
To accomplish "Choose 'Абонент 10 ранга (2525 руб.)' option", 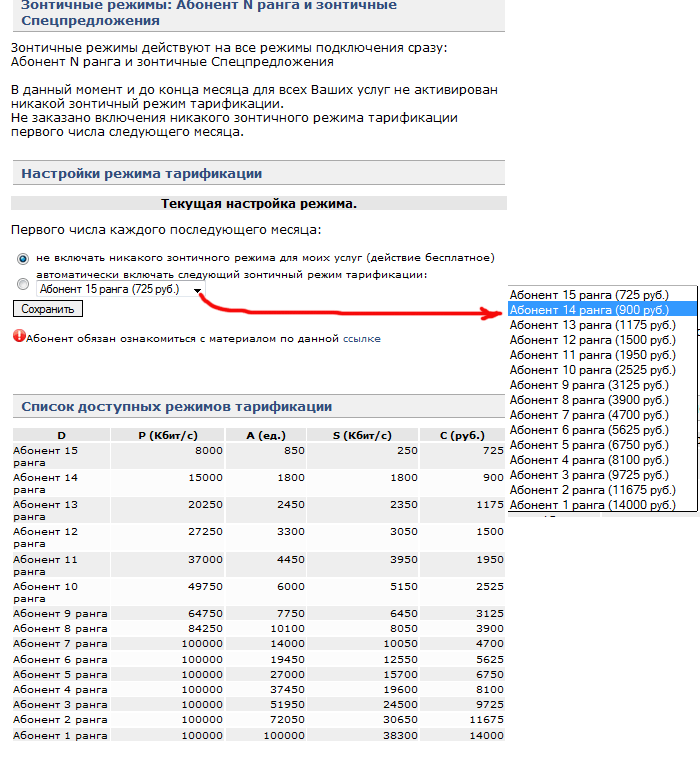I will click(603, 370).
